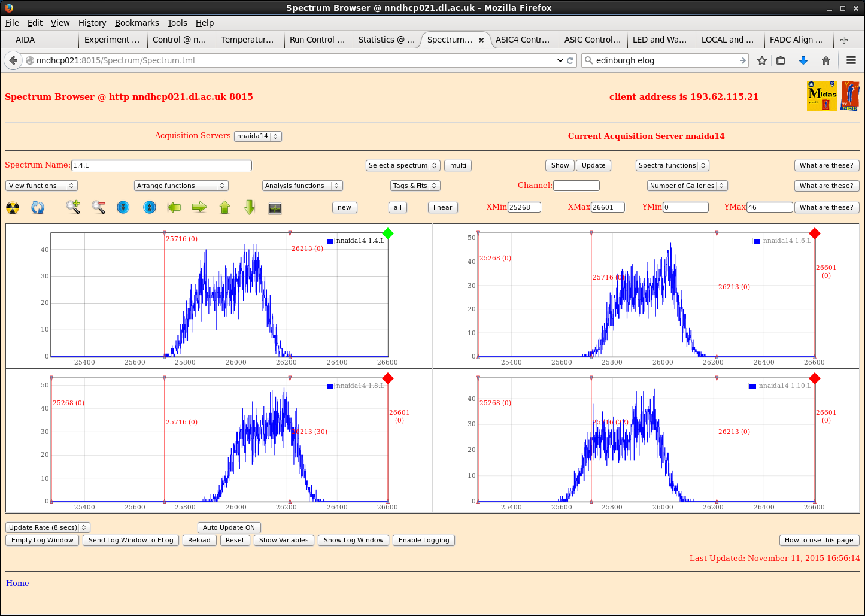Open the Update Rate (8 secs) dropdown
This screenshot has width=865, height=616.
click(x=48, y=527)
